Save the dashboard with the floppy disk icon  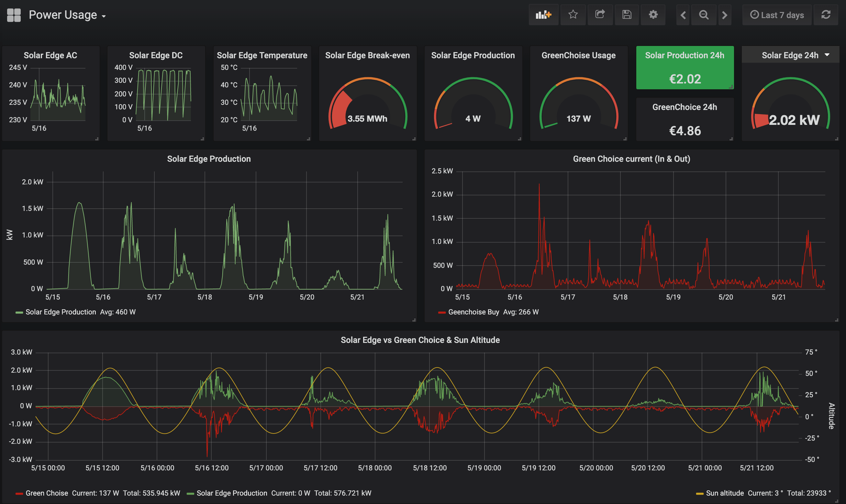pos(627,15)
